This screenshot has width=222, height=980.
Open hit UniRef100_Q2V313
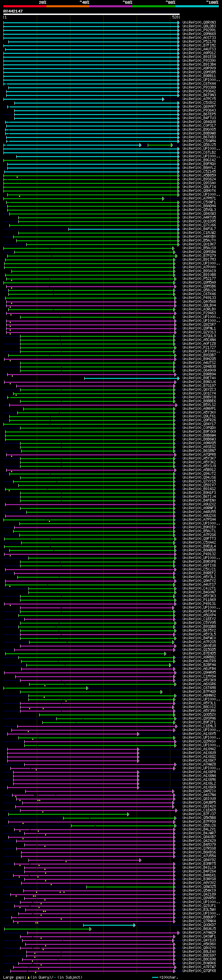[x=199, y=332]
